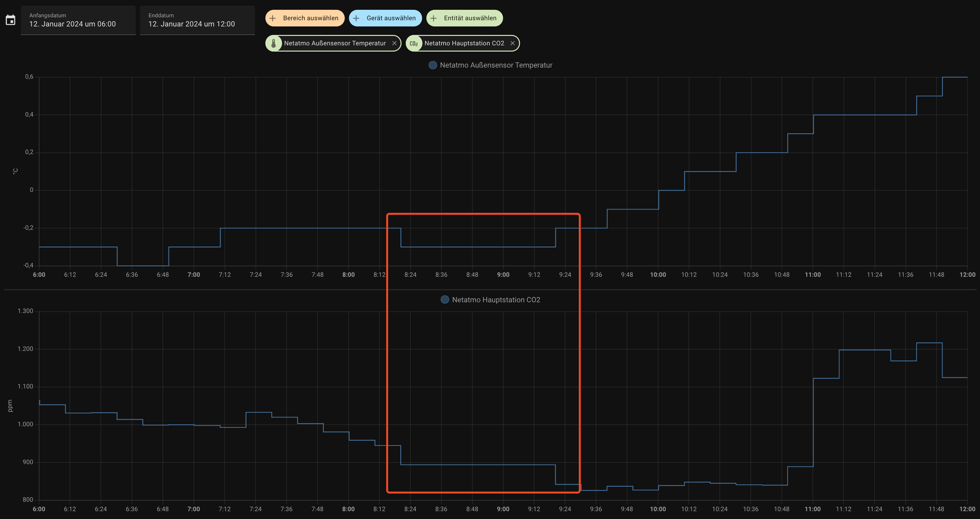Click the Netatmo Hauptstation CO2 chip label

tap(464, 43)
